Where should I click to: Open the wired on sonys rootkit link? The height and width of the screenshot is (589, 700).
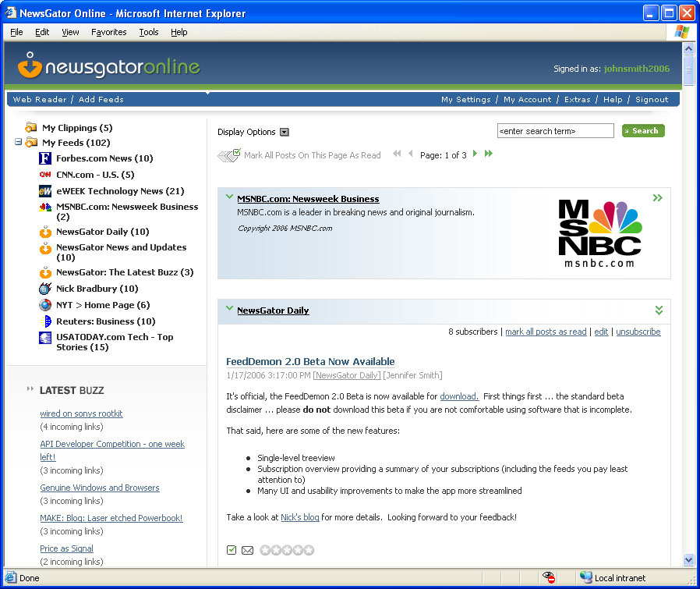click(x=81, y=413)
